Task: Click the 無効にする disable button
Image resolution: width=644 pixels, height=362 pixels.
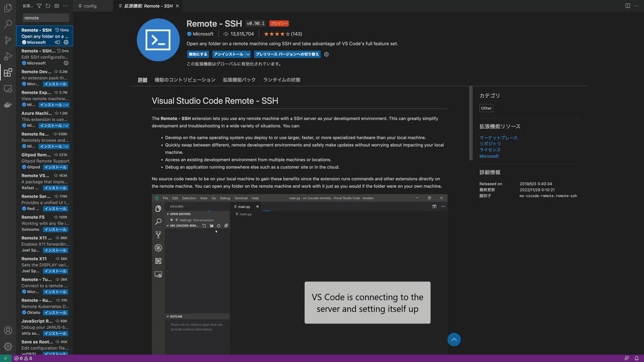Action: pyautogui.click(x=198, y=54)
